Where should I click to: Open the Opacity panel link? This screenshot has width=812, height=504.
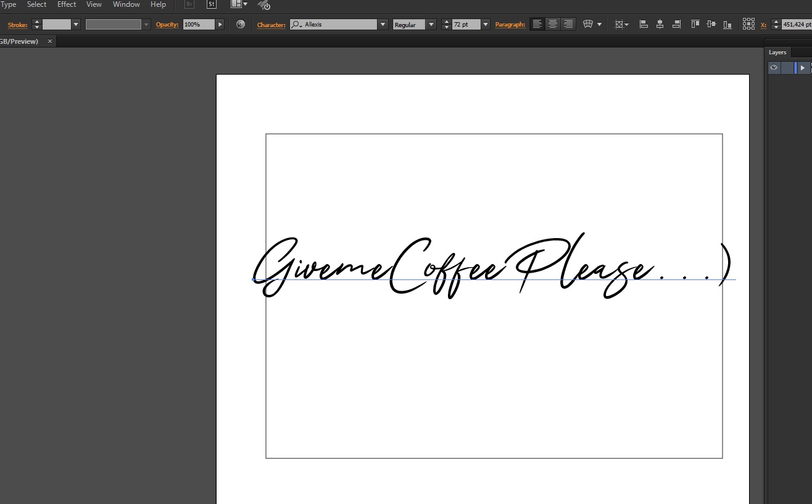click(x=167, y=25)
